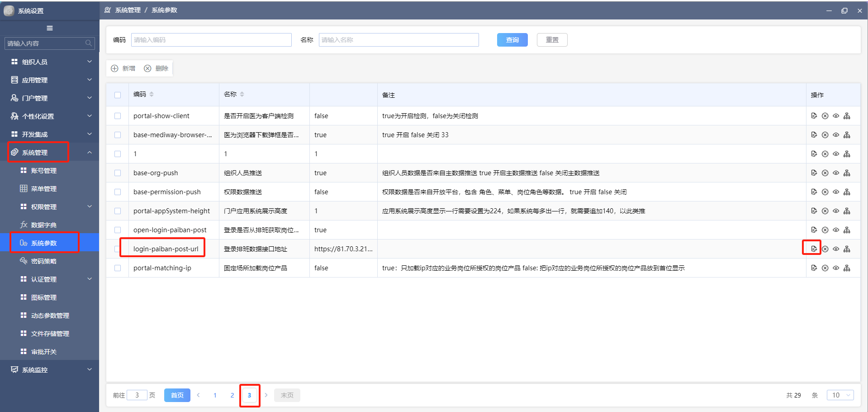Check the base-org-push row checkbox

pos(118,173)
